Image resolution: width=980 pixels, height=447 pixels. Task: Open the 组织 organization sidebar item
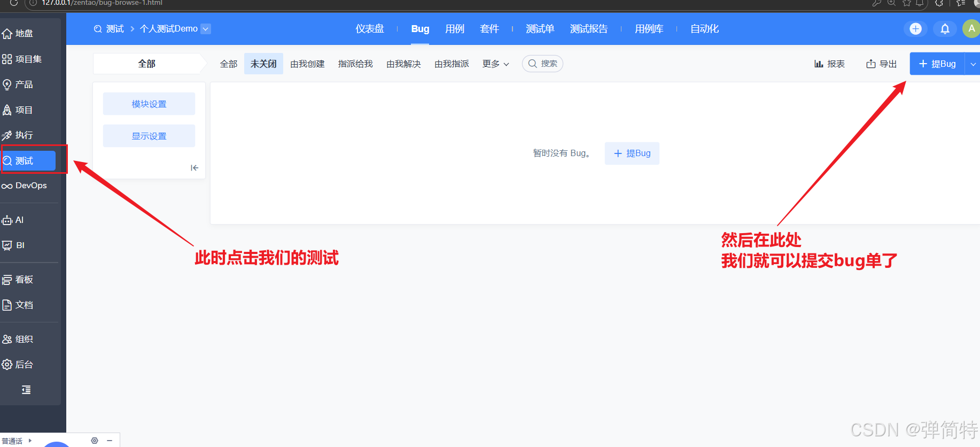coord(18,340)
